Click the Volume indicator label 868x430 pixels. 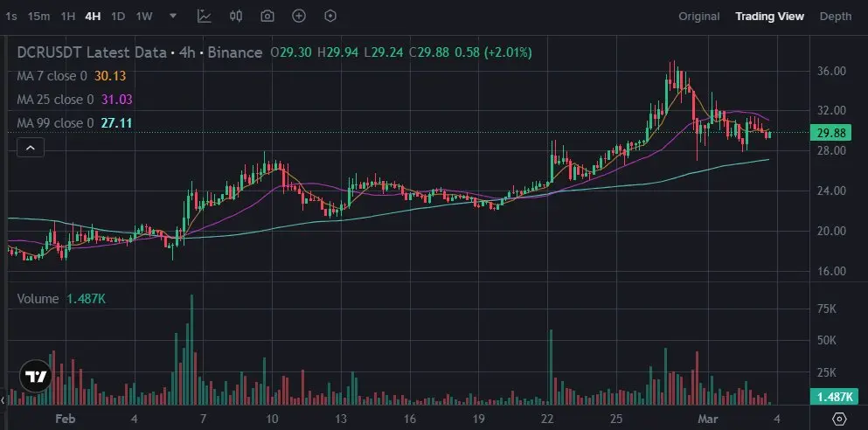click(38, 299)
